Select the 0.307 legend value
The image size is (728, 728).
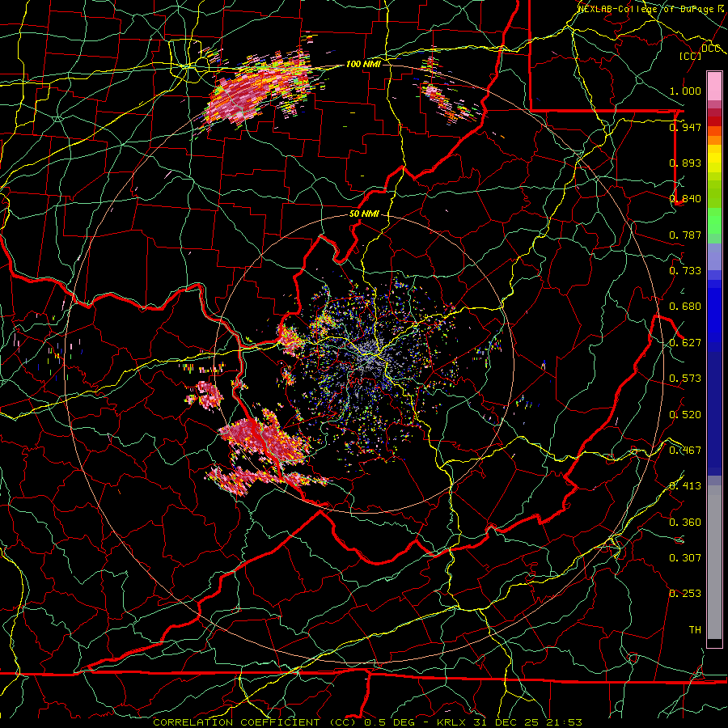click(x=685, y=557)
